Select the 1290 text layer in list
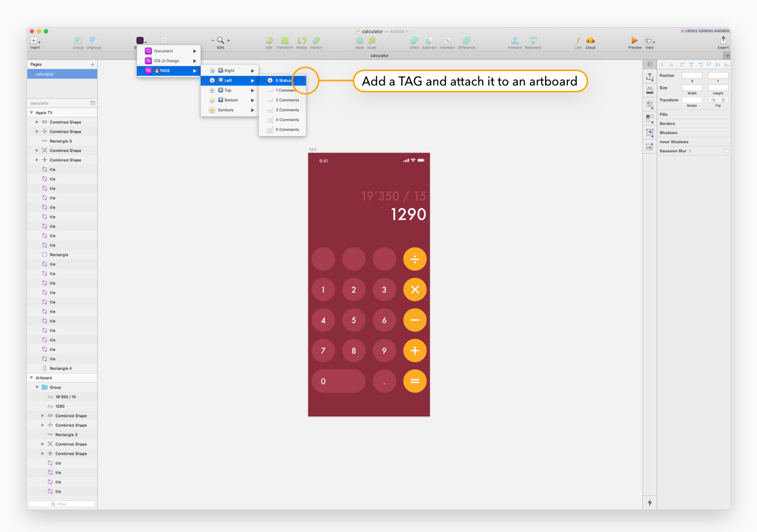Image resolution: width=757 pixels, height=532 pixels. (x=62, y=406)
